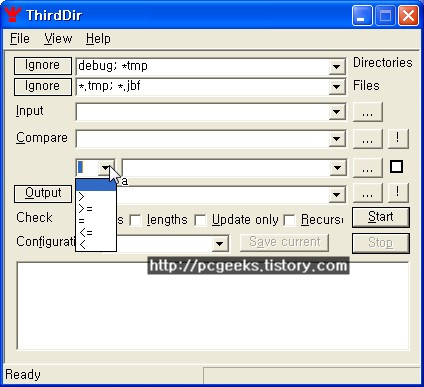Screen dimensions: 424x387
Task: Start the directory comparison
Action: pos(381,217)
